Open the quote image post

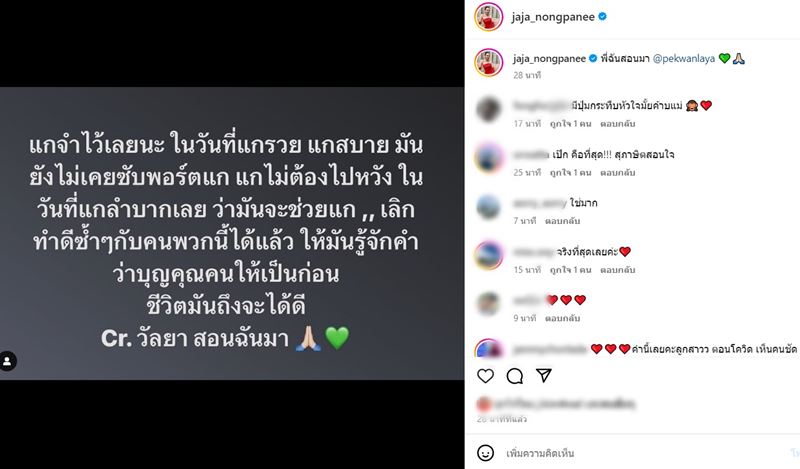(x=232, y=233)
